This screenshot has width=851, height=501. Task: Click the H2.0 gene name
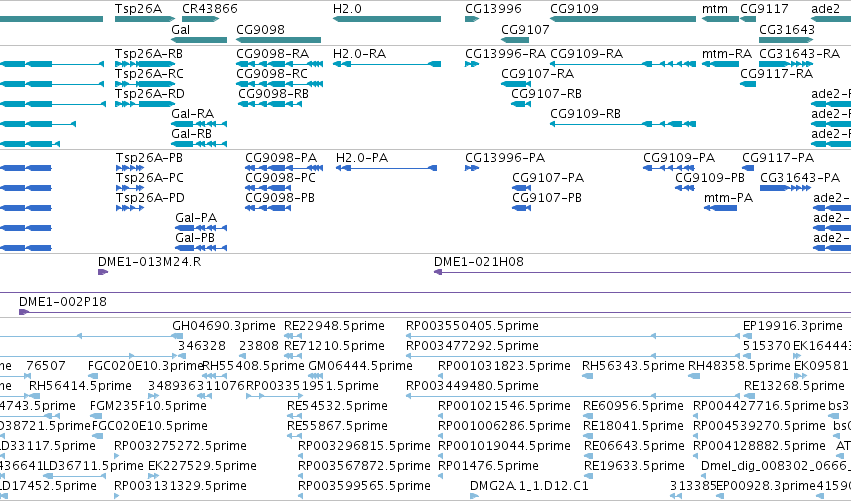click(347, 9)
